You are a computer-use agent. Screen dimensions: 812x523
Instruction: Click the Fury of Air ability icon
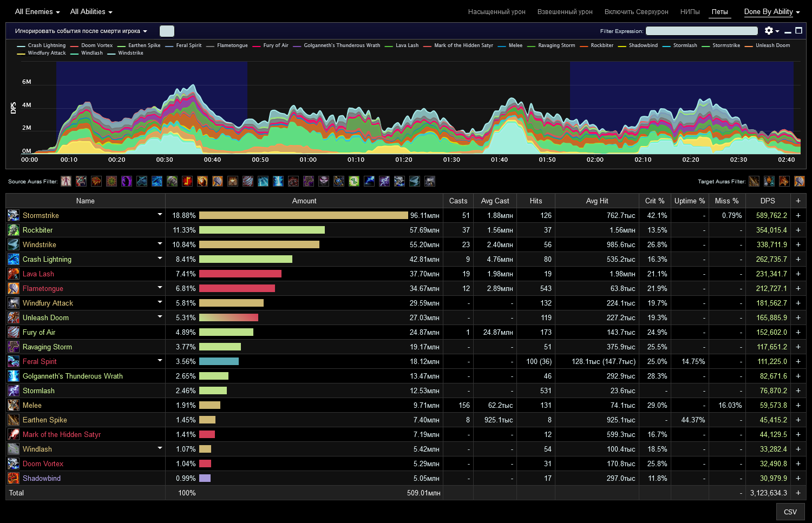(x=13, y=332)
